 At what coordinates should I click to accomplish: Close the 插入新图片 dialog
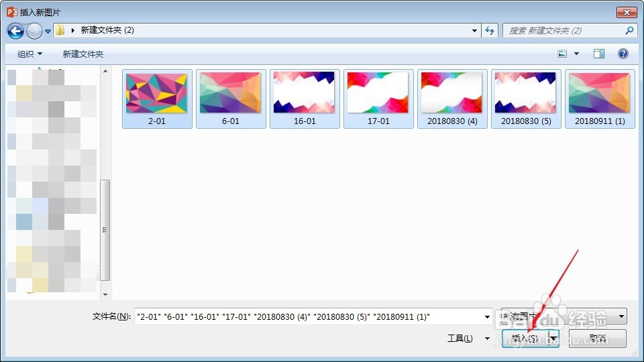point(627,12)
